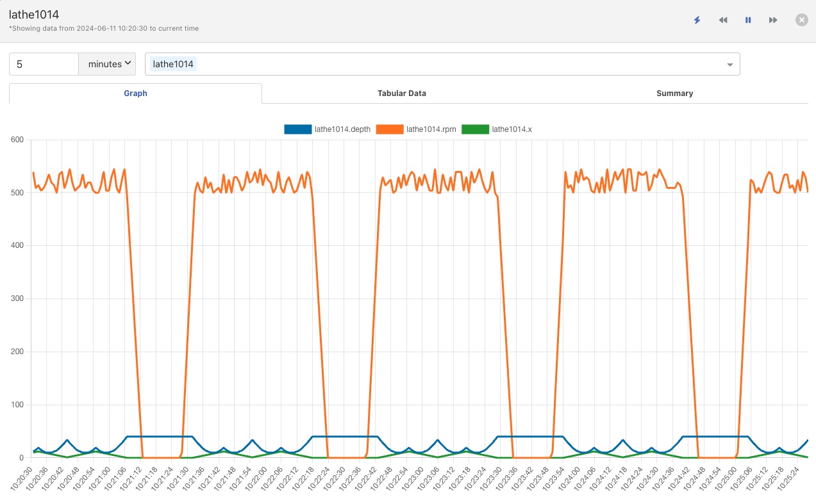
Task: Click the fast-forward double-arrow icon
Action: click(773, 20)
